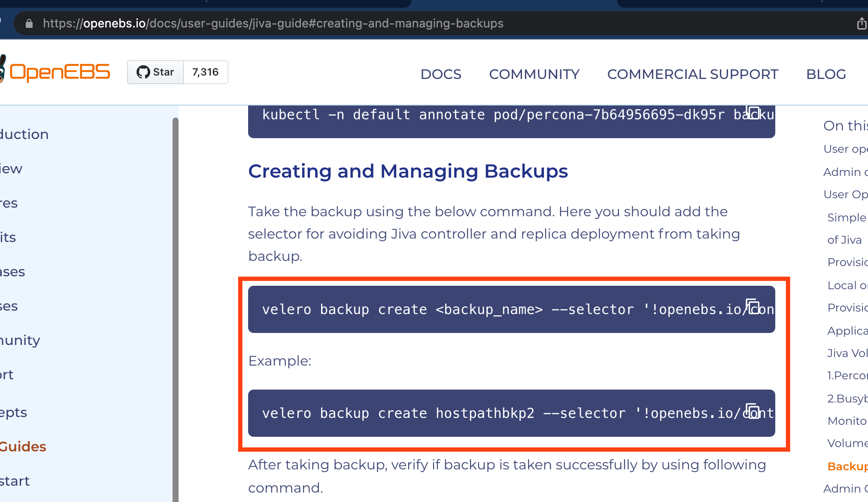
Task: Open the browser share icon
Action: click(861, 23)
